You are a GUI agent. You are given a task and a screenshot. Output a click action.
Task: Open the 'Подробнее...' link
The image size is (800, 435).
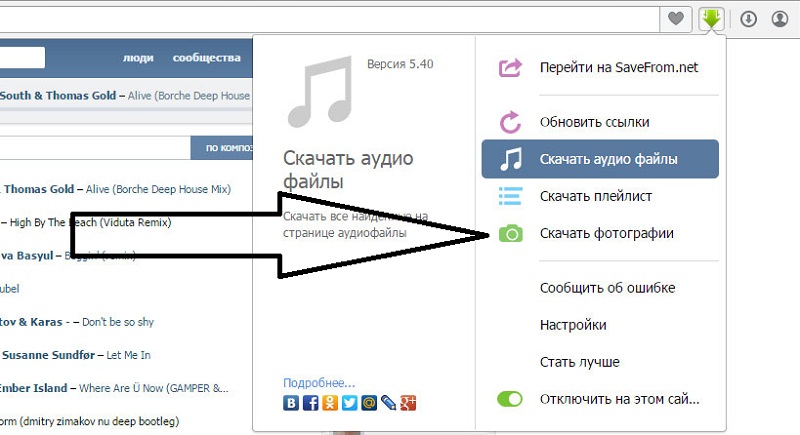[x=319, y=382]
